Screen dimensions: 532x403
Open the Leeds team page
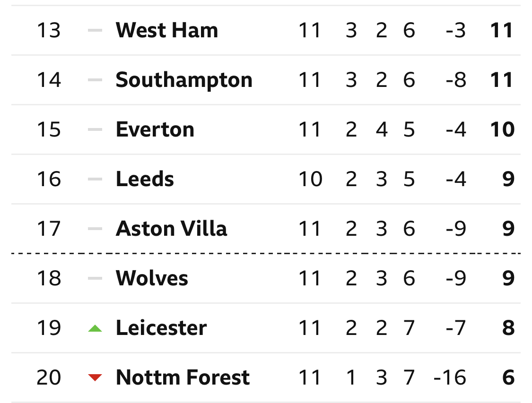145,179
